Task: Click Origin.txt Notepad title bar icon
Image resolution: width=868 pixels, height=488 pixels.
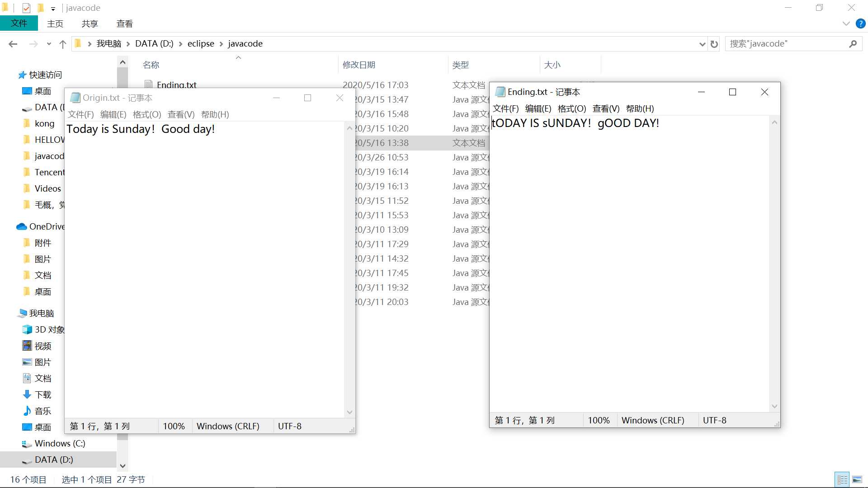Action: click(x=75, y=98)
